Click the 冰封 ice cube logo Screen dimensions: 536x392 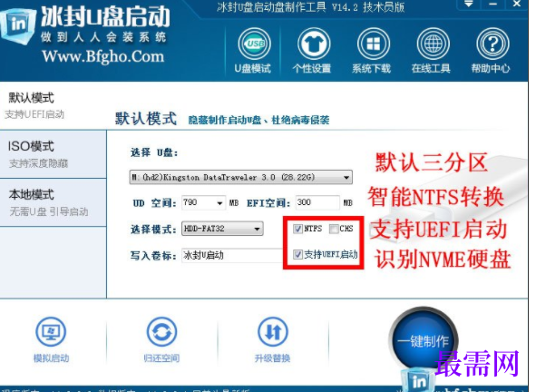(x=17, y=25)
